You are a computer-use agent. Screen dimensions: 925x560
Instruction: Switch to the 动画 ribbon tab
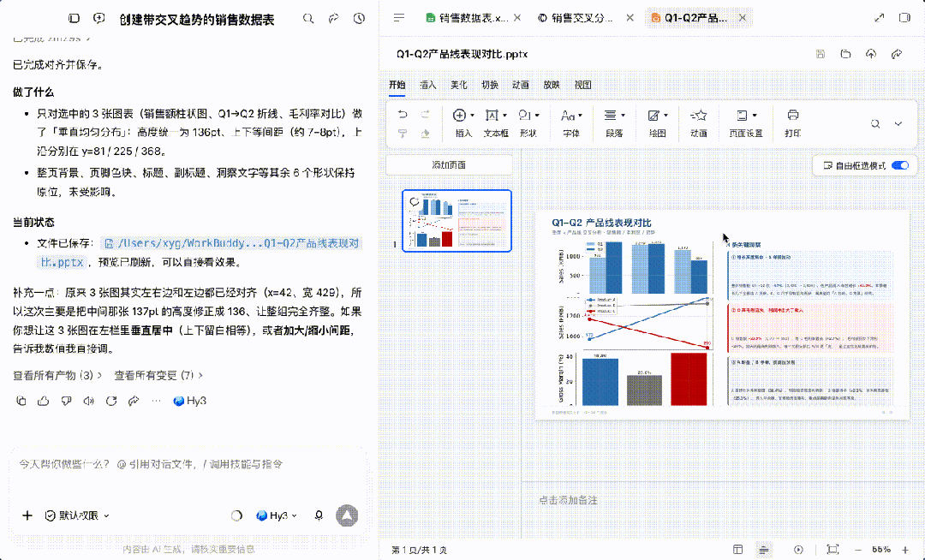pyautogui.click(x=521, y=85)
